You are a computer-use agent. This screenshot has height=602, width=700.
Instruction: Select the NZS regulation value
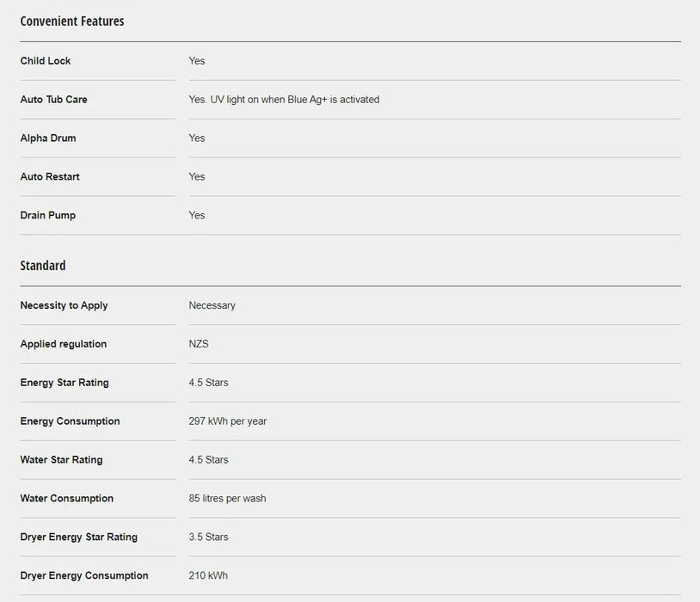(x=199, y=344)
